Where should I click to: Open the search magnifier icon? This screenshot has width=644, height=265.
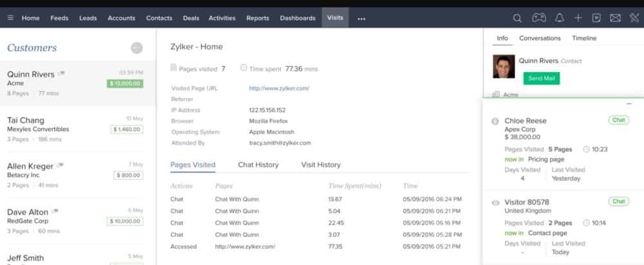(x=518, y=18)
